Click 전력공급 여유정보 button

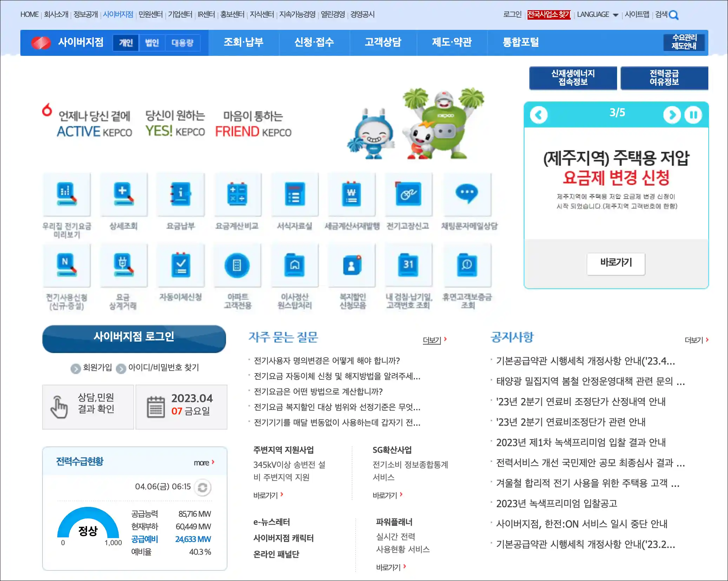tap(664, 78)
